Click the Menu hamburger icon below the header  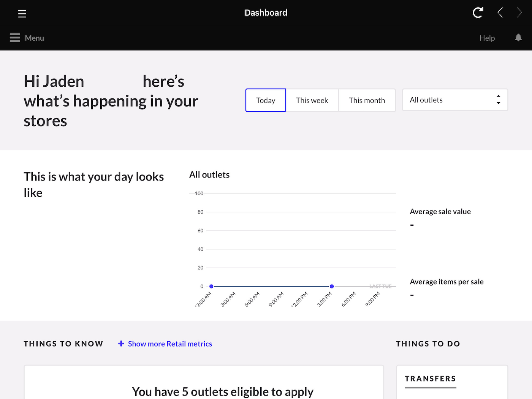click(x=14, y=38)
